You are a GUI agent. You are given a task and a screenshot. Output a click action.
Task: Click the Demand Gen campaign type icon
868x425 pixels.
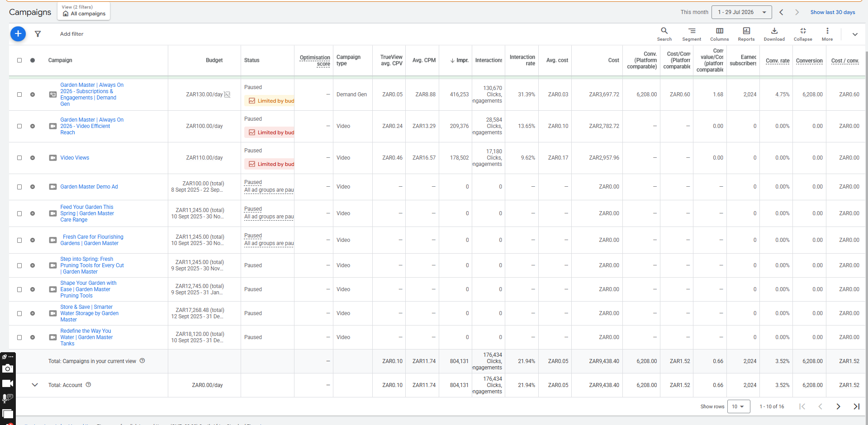pyautogui.click(x=53, y=94)
